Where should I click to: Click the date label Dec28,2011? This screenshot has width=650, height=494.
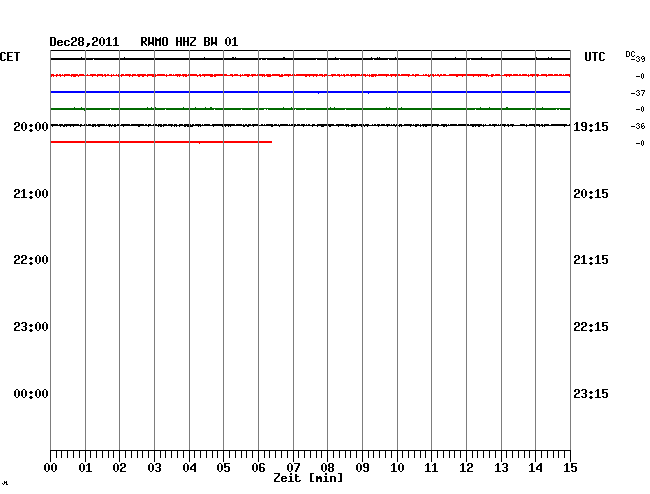[x=84, y=42]
